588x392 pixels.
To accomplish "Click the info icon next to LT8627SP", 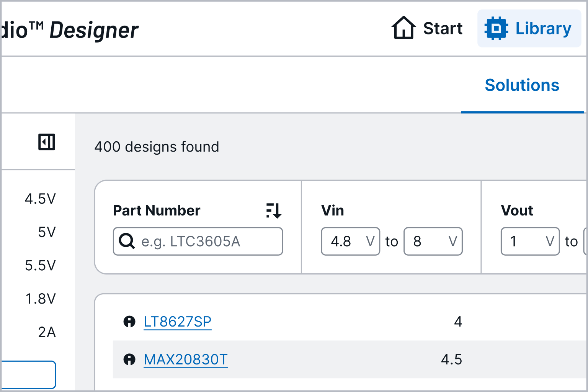I will point(129,322).
